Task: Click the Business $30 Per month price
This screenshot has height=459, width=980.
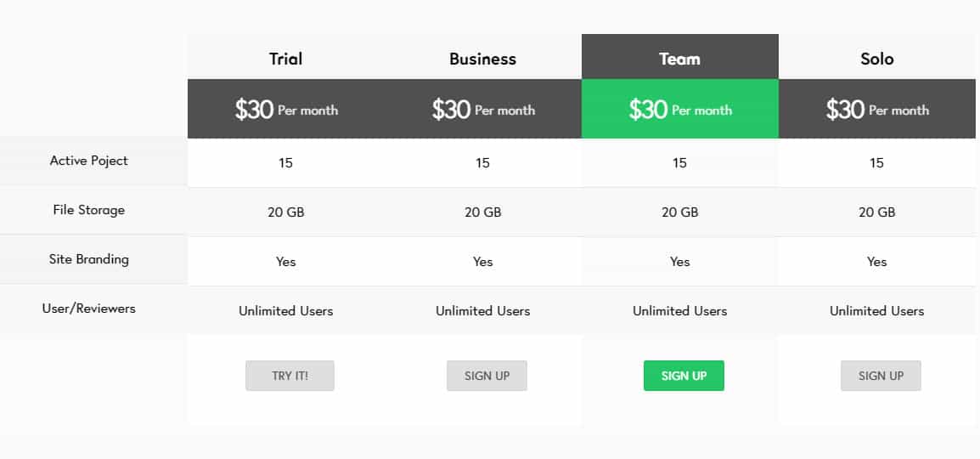Action: (x=483, y=110)
